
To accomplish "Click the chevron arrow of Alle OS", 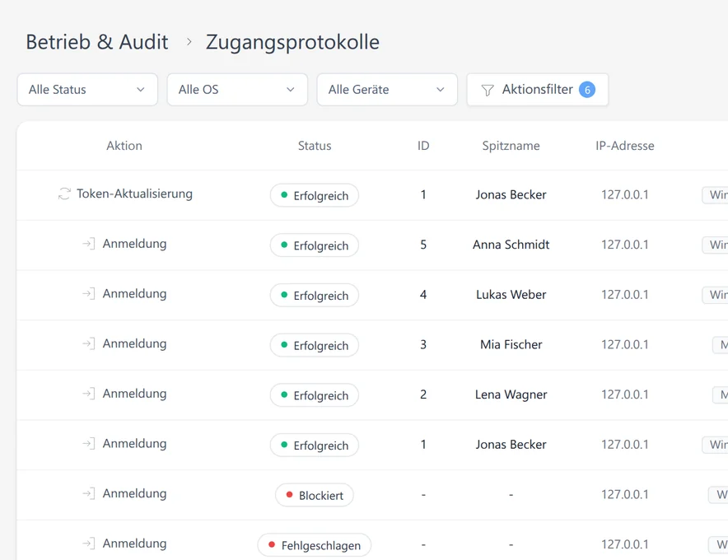I will (290, 90).
